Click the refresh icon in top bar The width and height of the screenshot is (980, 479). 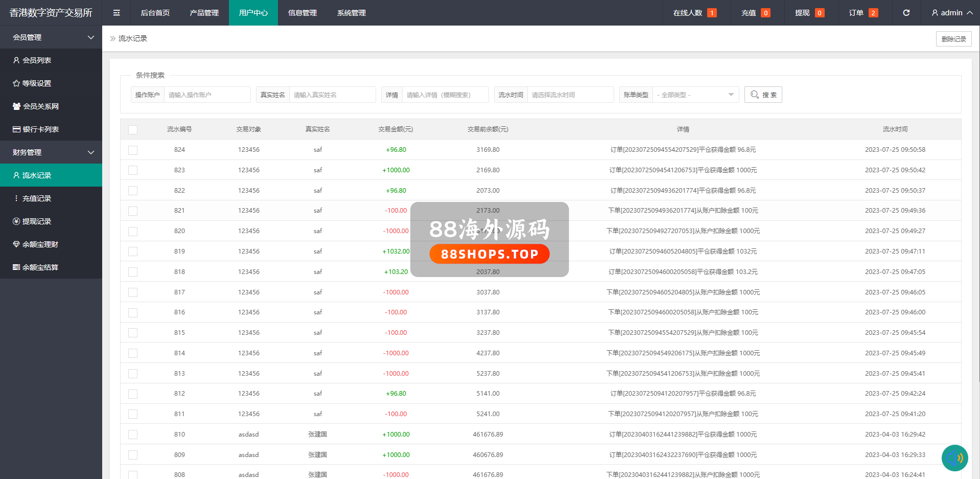tap(906, 13)
